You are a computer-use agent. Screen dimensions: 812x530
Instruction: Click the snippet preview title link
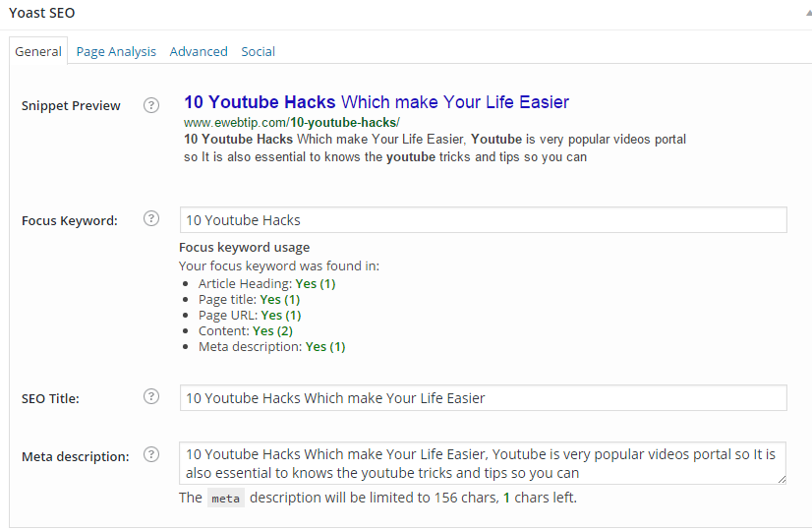(377, 102)
